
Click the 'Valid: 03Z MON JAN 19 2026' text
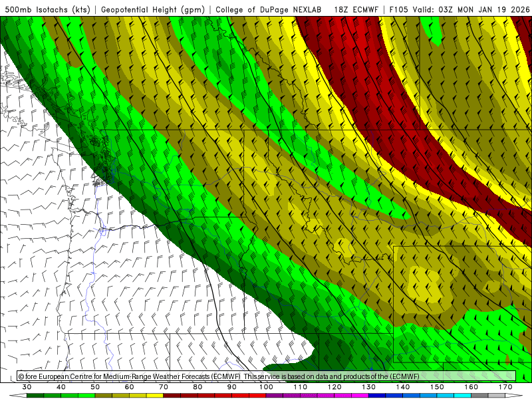coord(471,9)
